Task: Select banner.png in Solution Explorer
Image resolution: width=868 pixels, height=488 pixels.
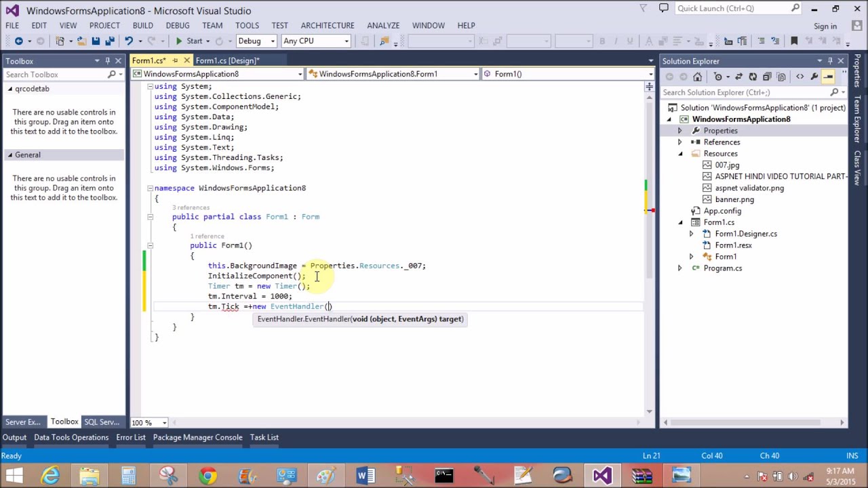Action: tap(734, 200)
